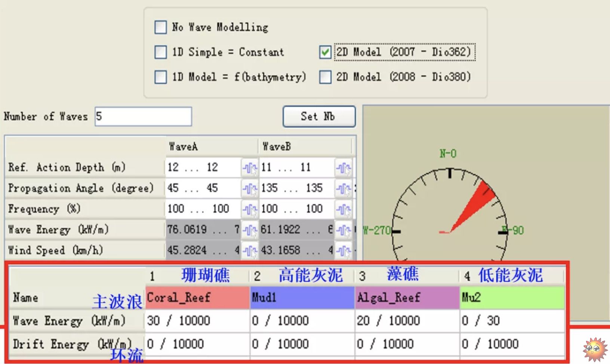Image resolution: width=610 pixels, height=364 pixels.
Task: Click the red wave direction wedge on compass
Action: pos(477,203)
